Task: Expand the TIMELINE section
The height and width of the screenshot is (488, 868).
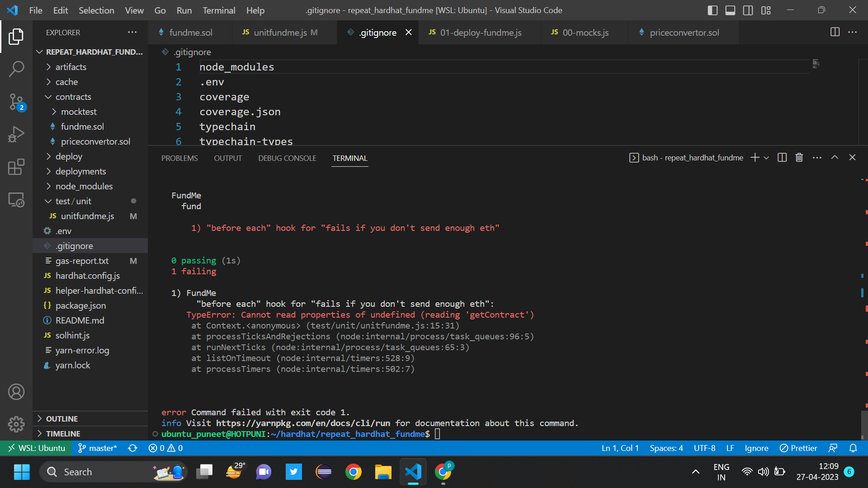Action: pyautogui.click(x=90, y=434)
